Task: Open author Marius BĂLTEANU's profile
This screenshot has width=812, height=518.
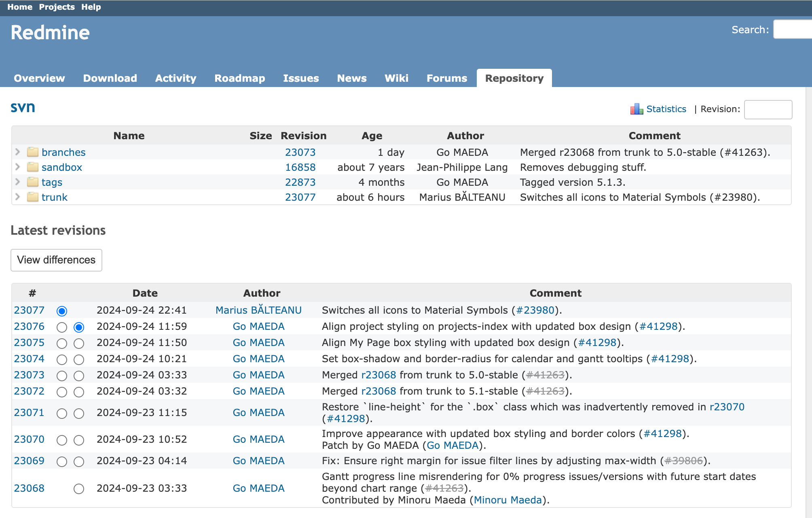Action: click(258, 310)
